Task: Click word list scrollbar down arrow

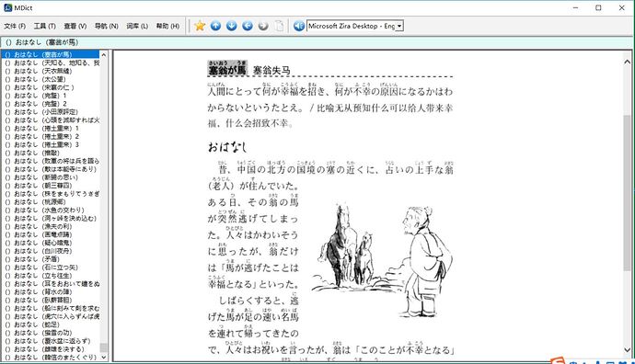Action: 104,358
